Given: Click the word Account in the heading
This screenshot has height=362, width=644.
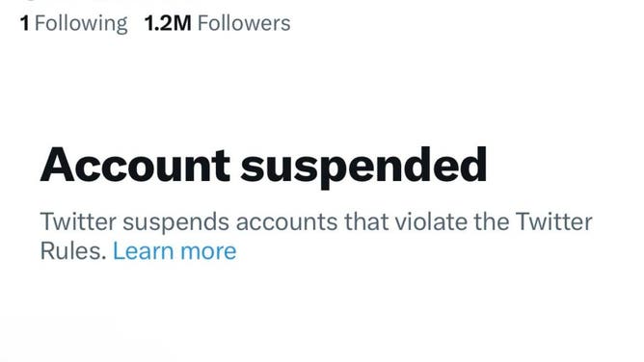Looking at the screenshot, I should tap(135, 165).
